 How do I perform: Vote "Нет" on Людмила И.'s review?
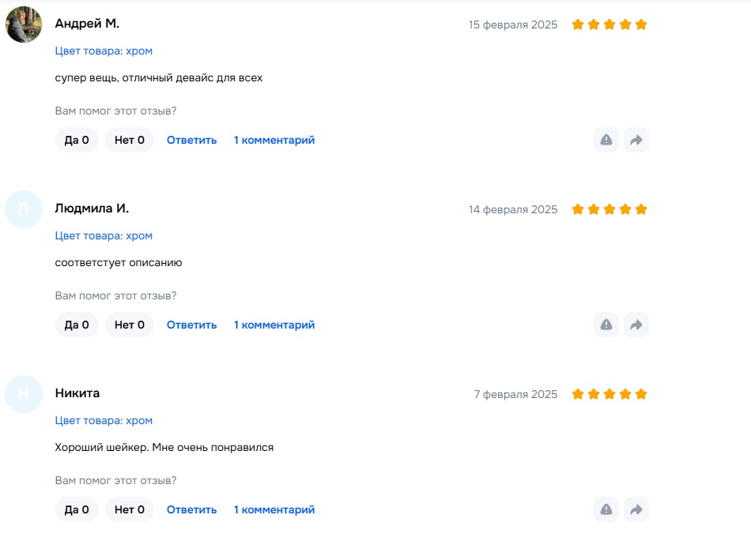pyautogui.click(x=130, y=325)
